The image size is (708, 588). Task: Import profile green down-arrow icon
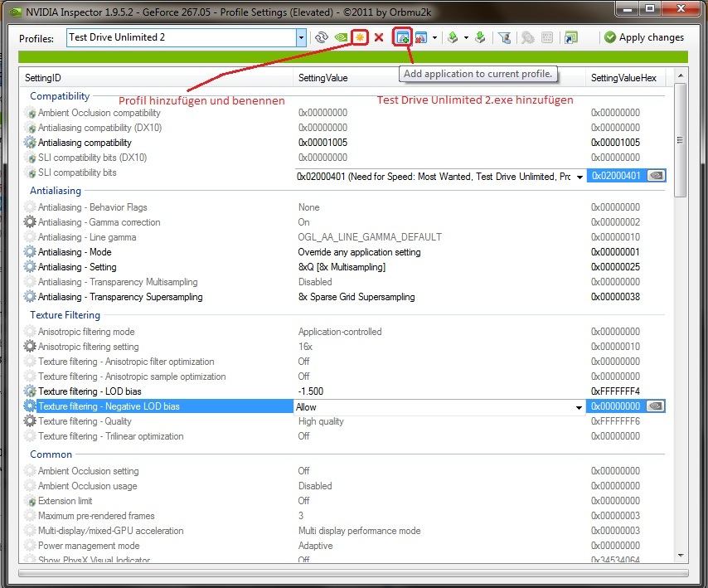[x=480, y=37]
